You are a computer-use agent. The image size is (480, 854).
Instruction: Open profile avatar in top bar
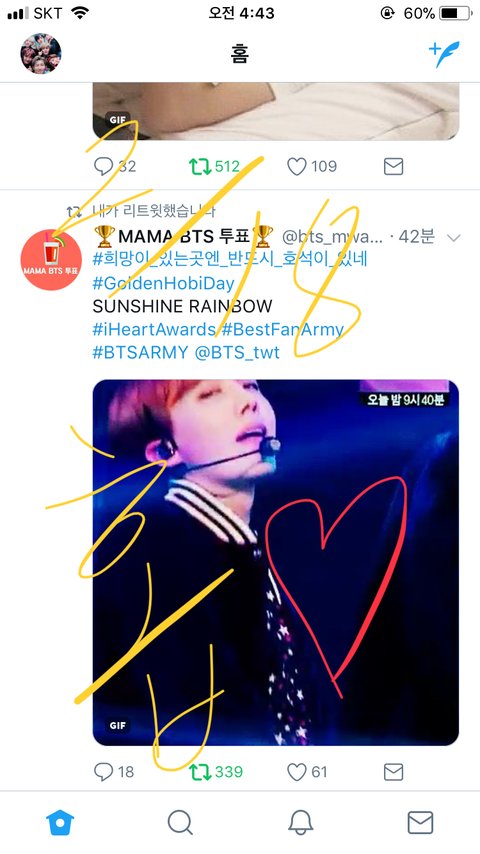[41, 53]
